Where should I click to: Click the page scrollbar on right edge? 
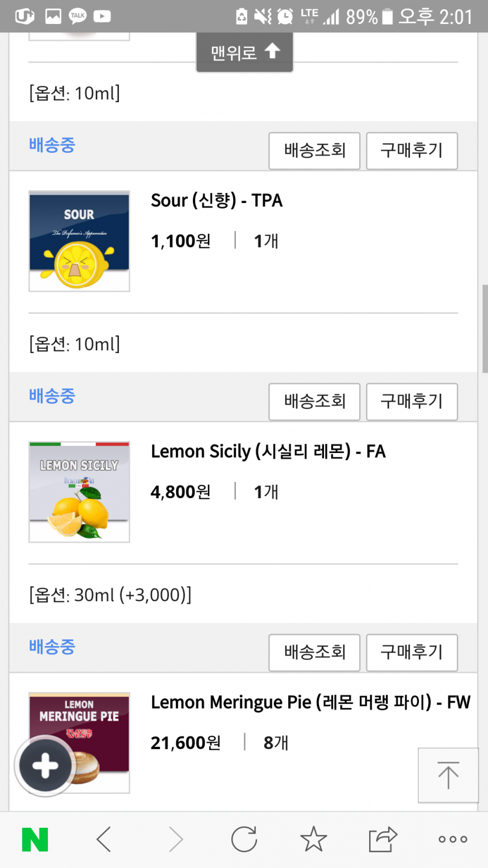485,329
